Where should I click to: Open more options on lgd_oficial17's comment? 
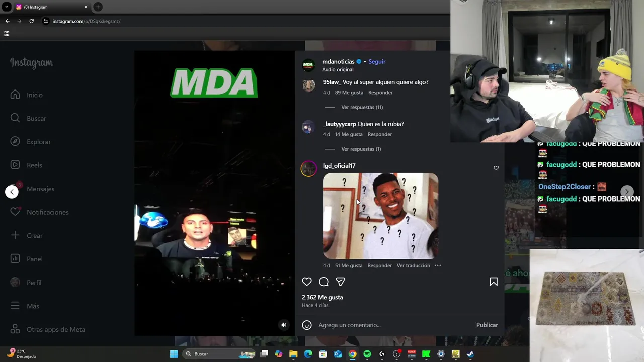(x=438, y=265)
